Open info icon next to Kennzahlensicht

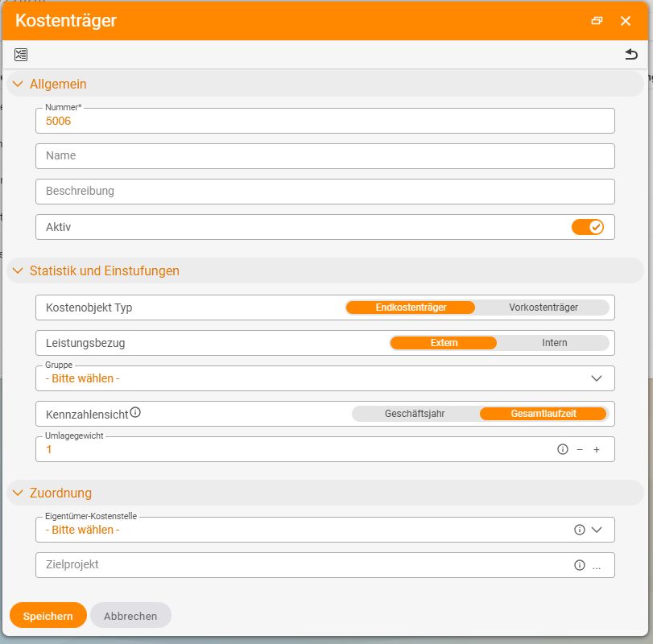pyautogui.click(x=135, y=412)
